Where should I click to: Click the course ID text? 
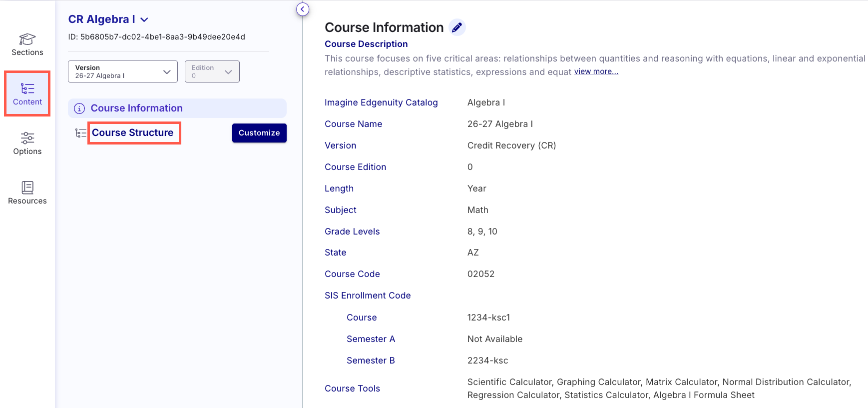click(x=157, y=37)
